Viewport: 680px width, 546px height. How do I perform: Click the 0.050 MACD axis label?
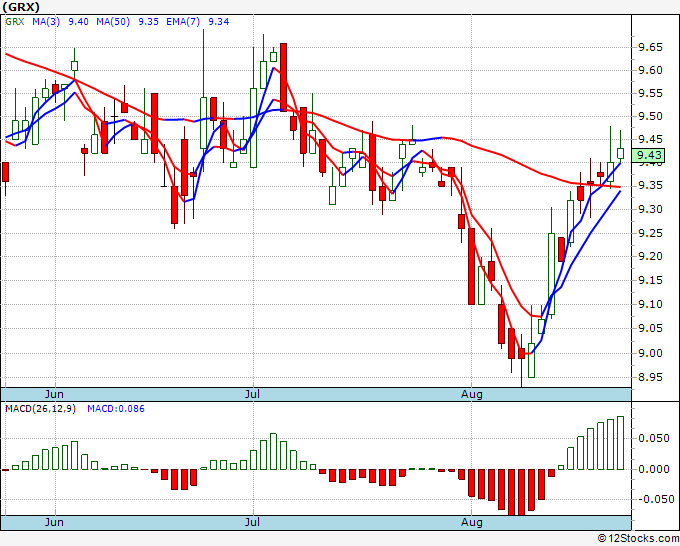pyautogui.click(x=654, y=438)
